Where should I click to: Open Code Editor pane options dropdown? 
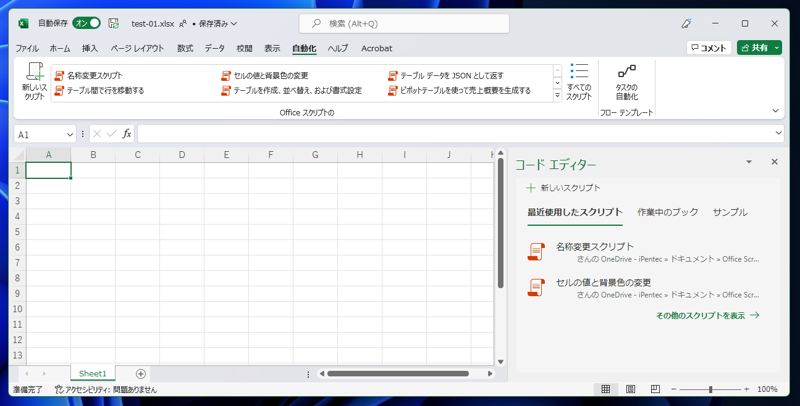(749, 162)
